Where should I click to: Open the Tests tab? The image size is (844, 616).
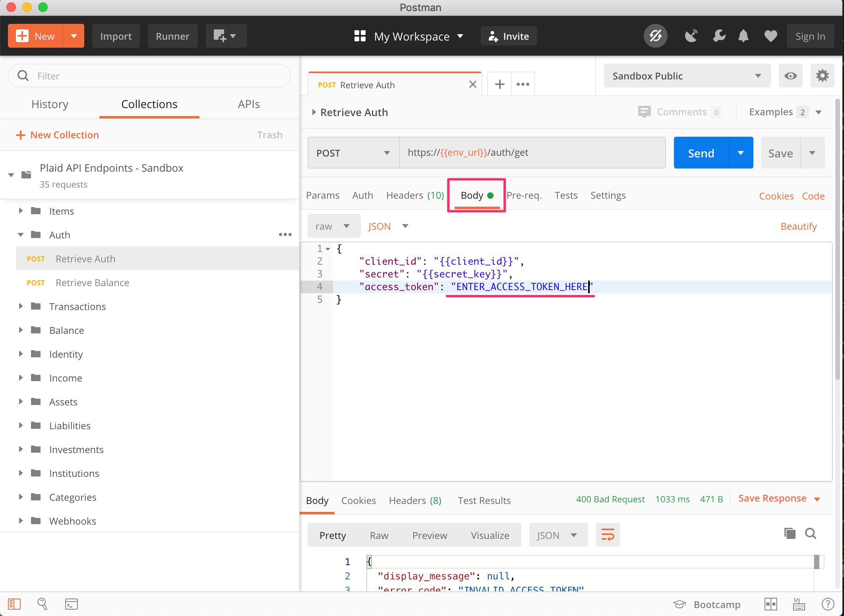pyautogui.click(x=566, y=195)
